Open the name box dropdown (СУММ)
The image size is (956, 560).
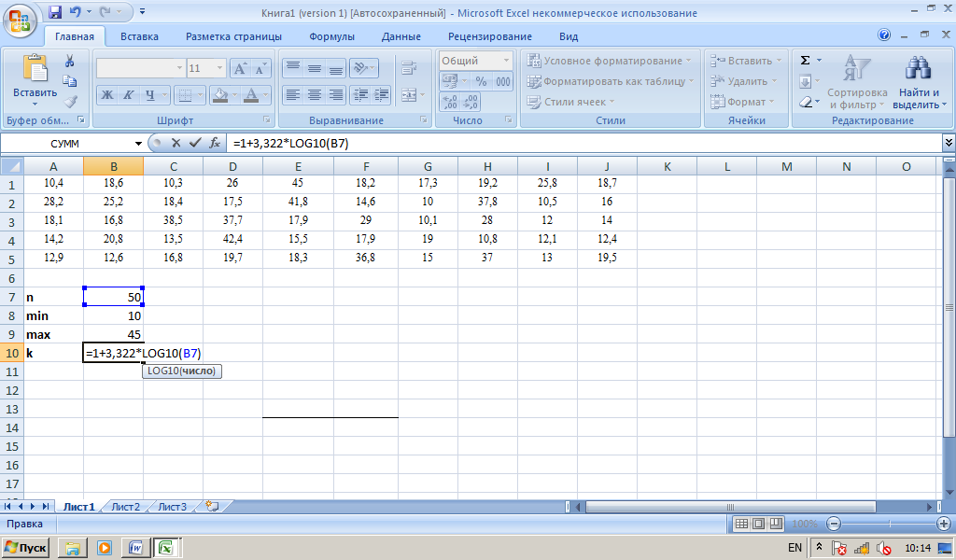click(x=138, y=143)
